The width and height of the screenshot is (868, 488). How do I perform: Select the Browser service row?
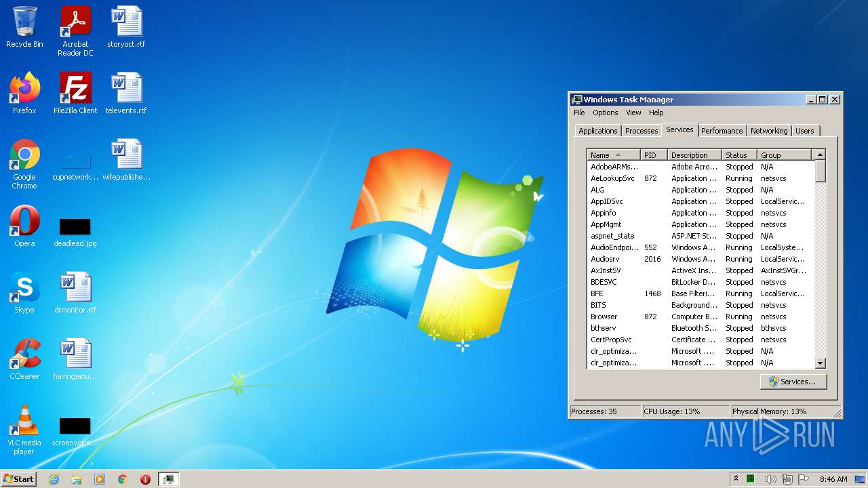(701, 317)
